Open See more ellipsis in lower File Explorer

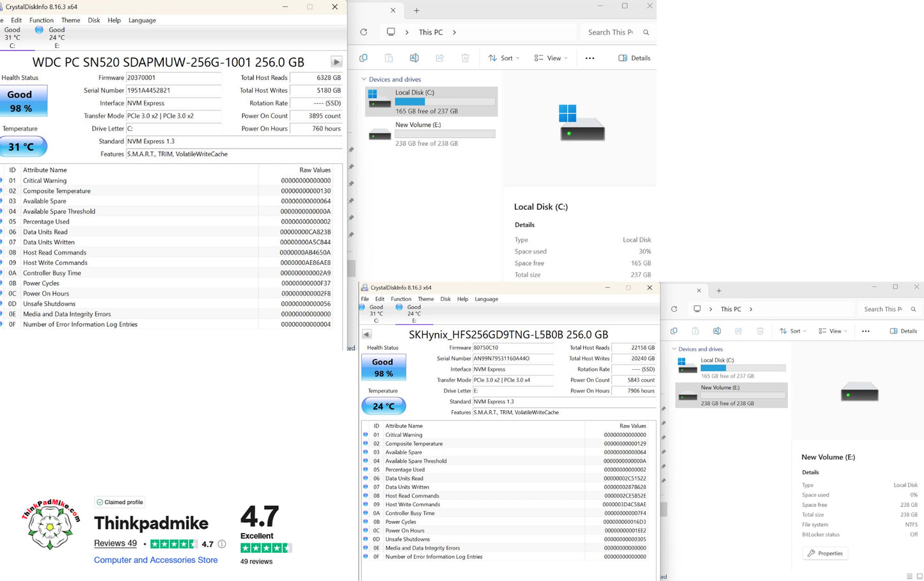[866, 331]
